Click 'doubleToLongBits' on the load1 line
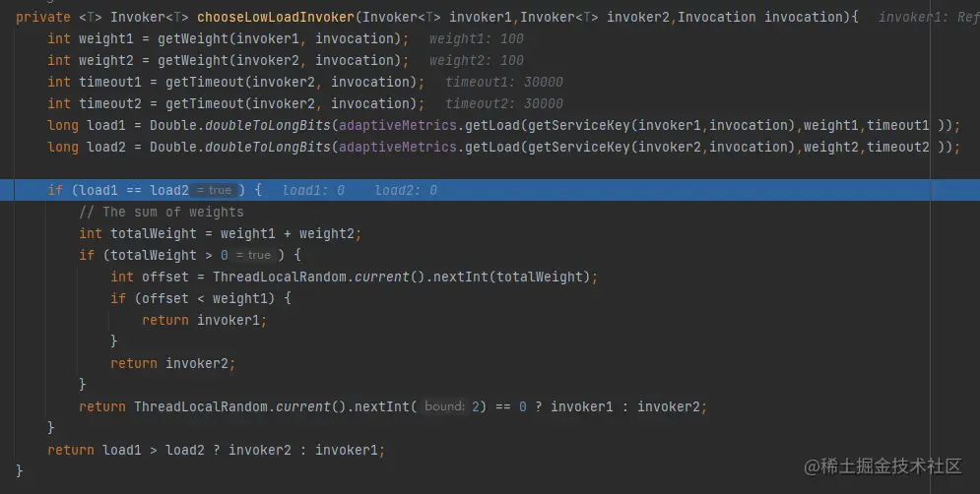The image size is (980, 494). (x=268, y=126)
